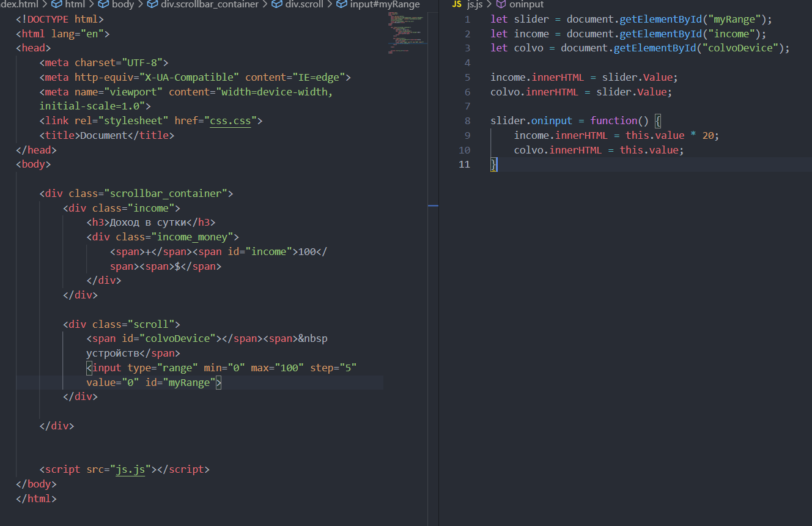Click the JS file icon in js.js breadcrumb
812x526 pixels.
point(457,4)
